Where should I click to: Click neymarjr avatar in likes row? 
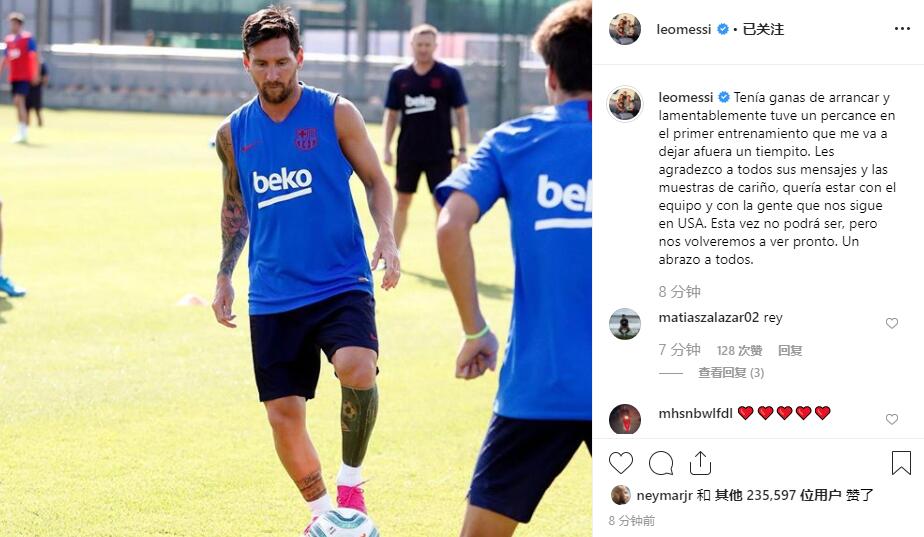621,495
